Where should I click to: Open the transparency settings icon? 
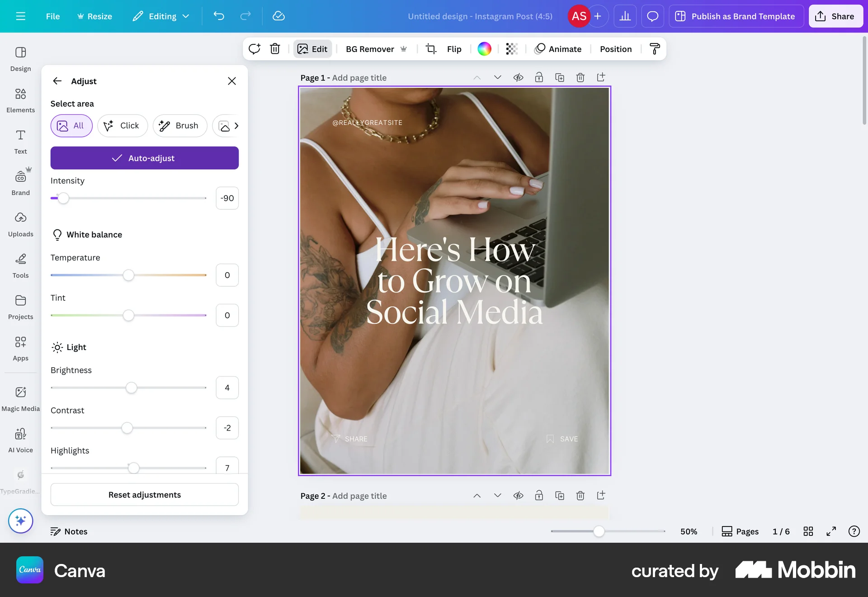pyautogui.click(x=511, y=49)
